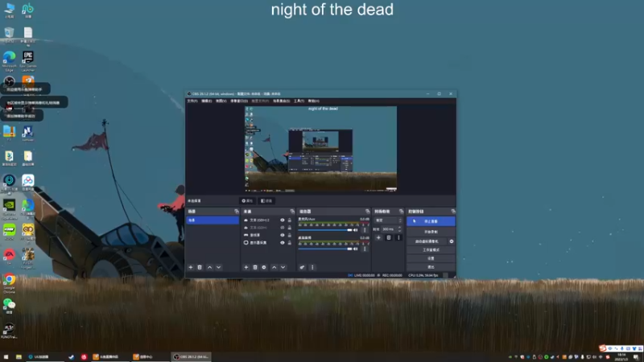The width and height of the screenshot is (644, 362).
Task: Remove transition with trash icon
Action: pyautogui.click(x=389, y=237)
